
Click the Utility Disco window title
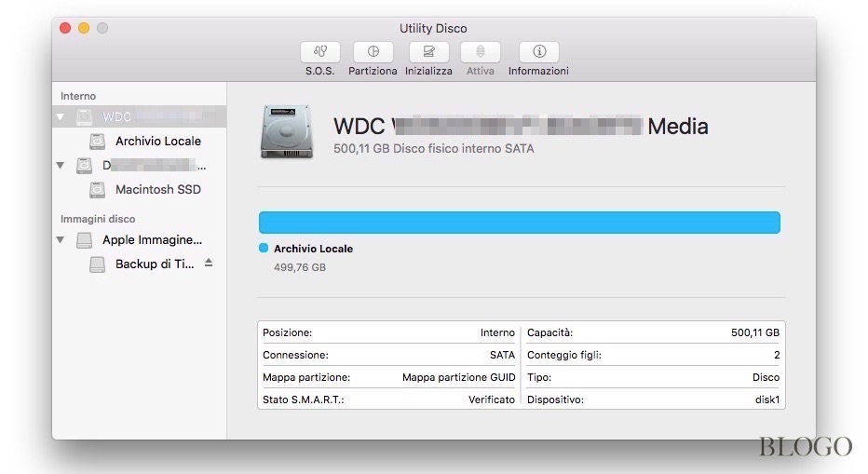tap(433, 28)
